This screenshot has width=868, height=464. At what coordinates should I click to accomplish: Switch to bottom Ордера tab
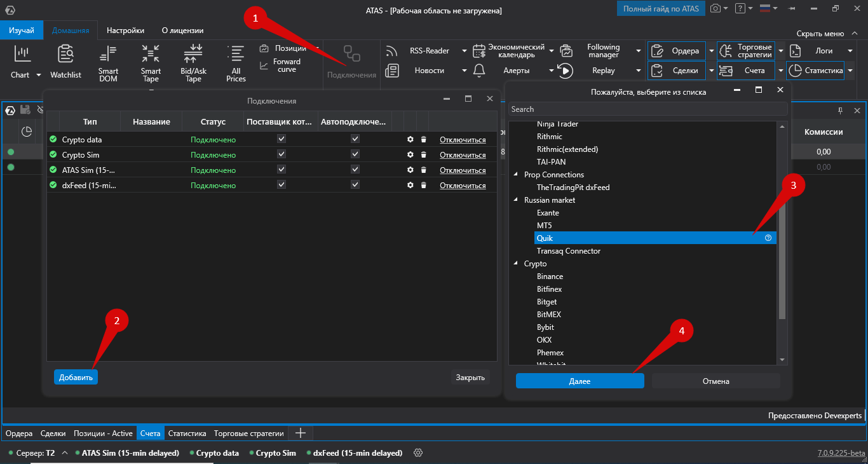pos(19,433)
